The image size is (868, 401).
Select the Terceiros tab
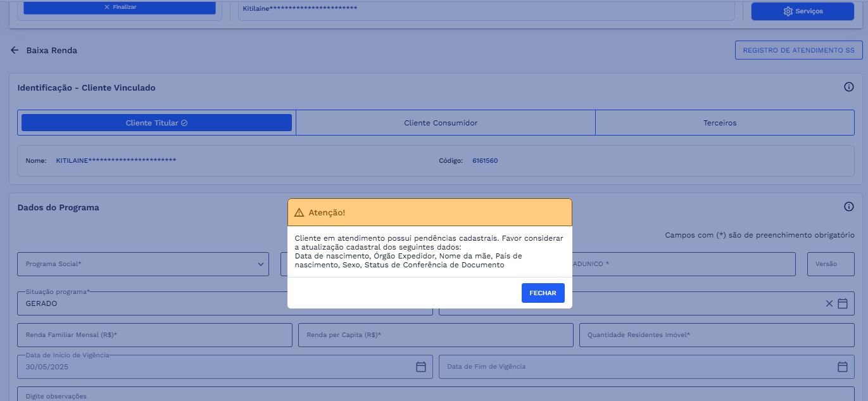pos(720,123)
